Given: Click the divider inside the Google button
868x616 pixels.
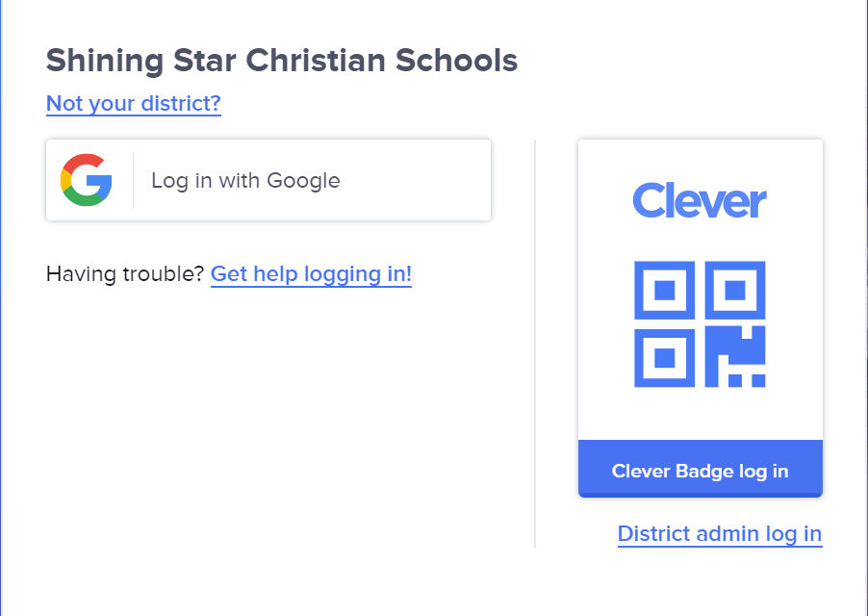Looking at the screenshot, I should coord(133,180).
